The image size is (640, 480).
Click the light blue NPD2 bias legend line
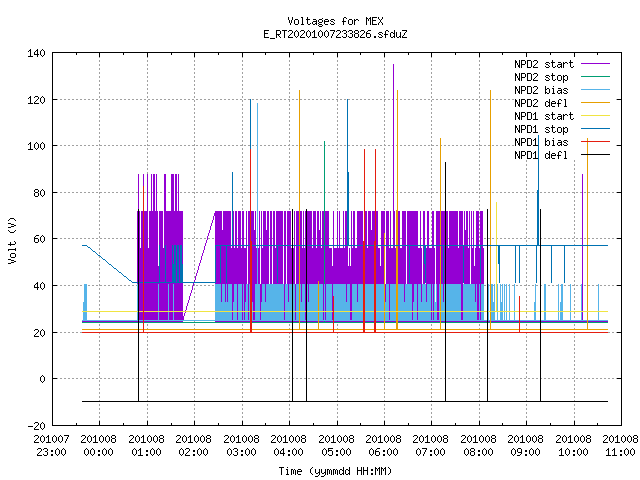click(x=595, y=90)
